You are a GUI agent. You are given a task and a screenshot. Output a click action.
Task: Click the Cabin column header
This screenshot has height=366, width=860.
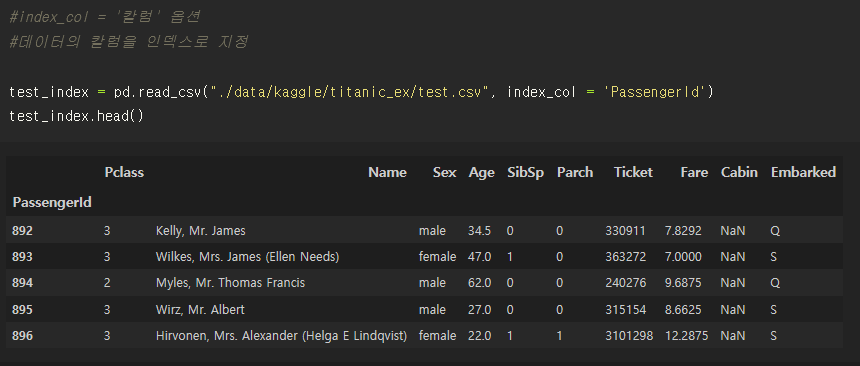739,172
